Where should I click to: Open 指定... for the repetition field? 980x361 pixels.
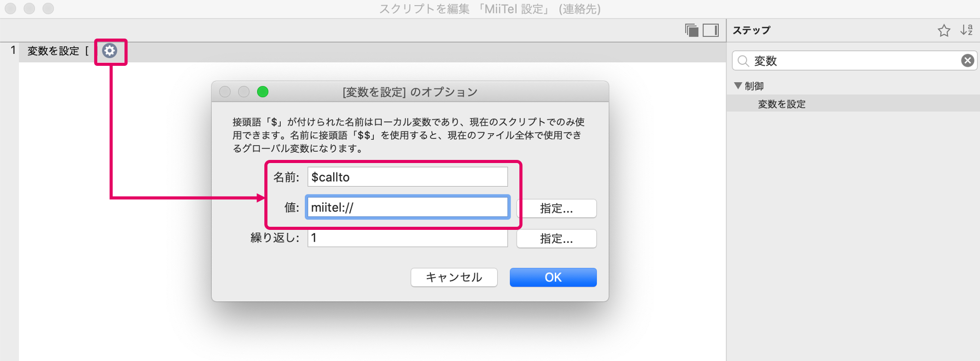(556, 239)
